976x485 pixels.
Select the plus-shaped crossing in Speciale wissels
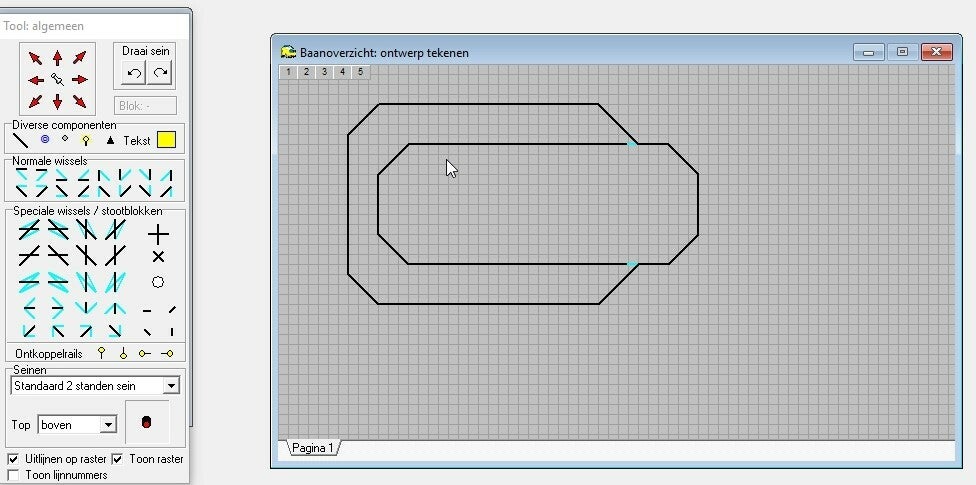coord(158,234)
